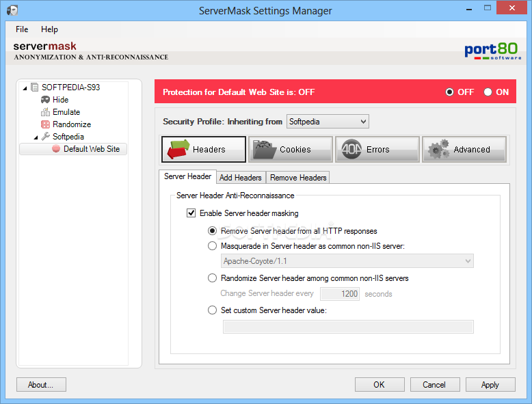Click the Apply button
Image resolution: width=532 pixels, height=404 pixels.
tap(490, 385)
